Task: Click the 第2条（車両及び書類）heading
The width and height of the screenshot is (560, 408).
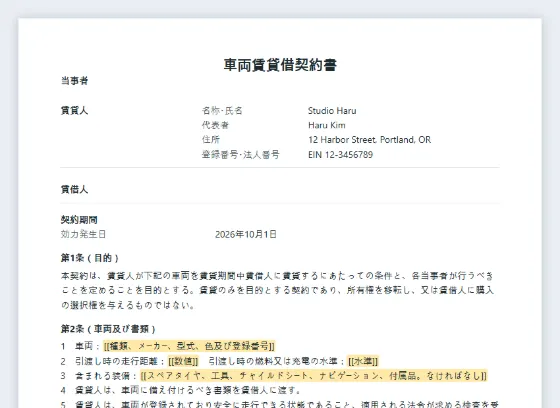Action: (x=108, y=329)
